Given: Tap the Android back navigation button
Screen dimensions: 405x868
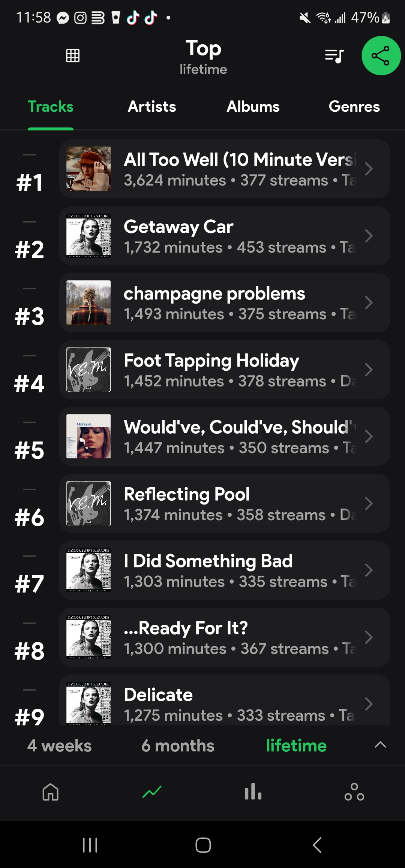Looking at the screenshot, I should [317, 845].
